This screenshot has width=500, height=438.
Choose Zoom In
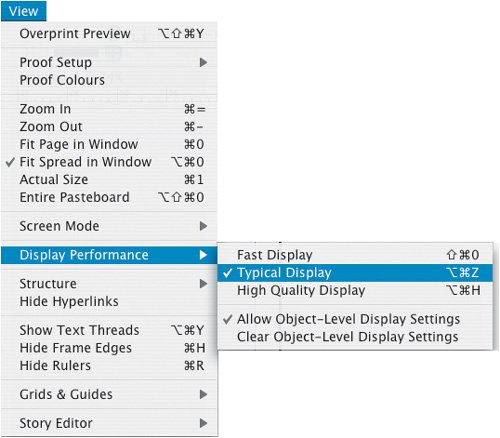click(x=109, y=109)
